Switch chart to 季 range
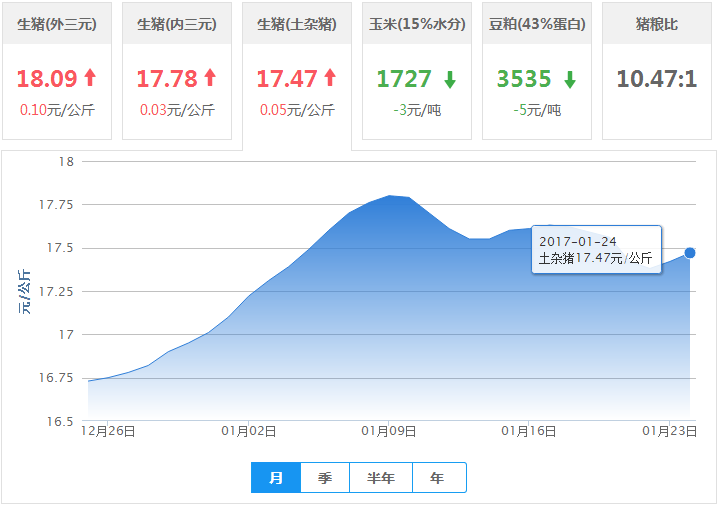Image resolution: width=721 pixels, height=509 pixels. point(325,478)
